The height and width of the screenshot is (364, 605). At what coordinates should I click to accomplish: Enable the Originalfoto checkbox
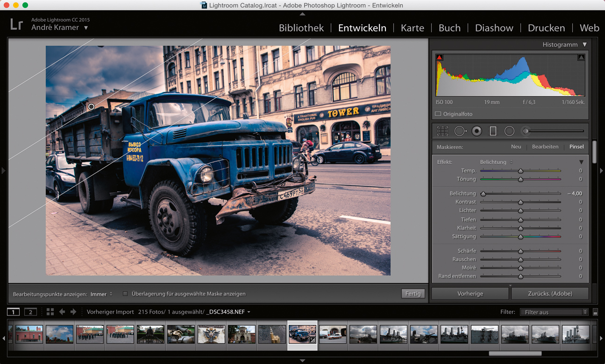pyautogui.click(x=438, y=114)
